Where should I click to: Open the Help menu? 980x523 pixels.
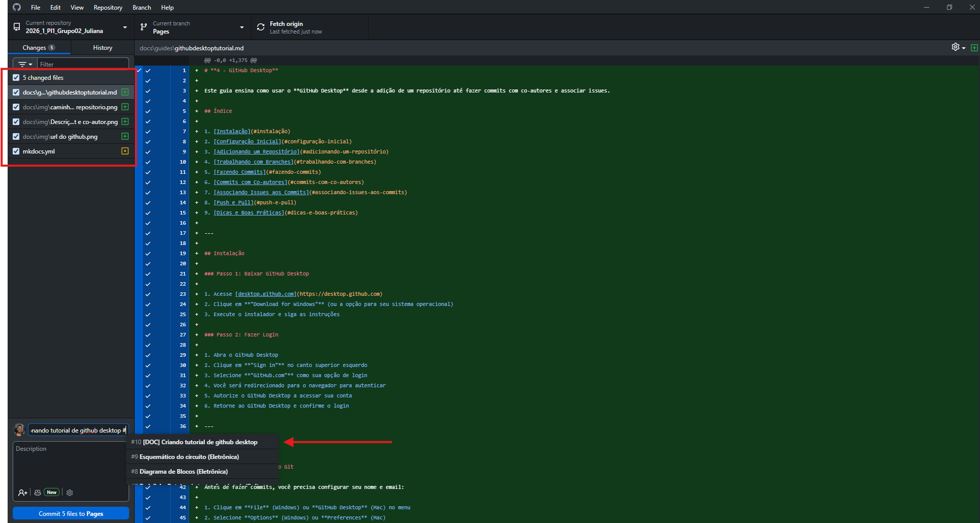[x=167, y=8]
